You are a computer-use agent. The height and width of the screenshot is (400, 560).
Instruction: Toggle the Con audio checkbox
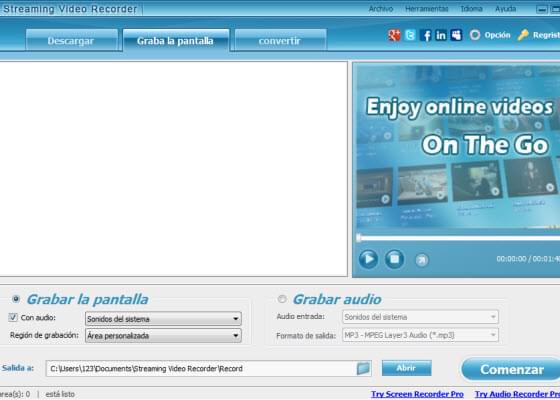tap(13, 317)
